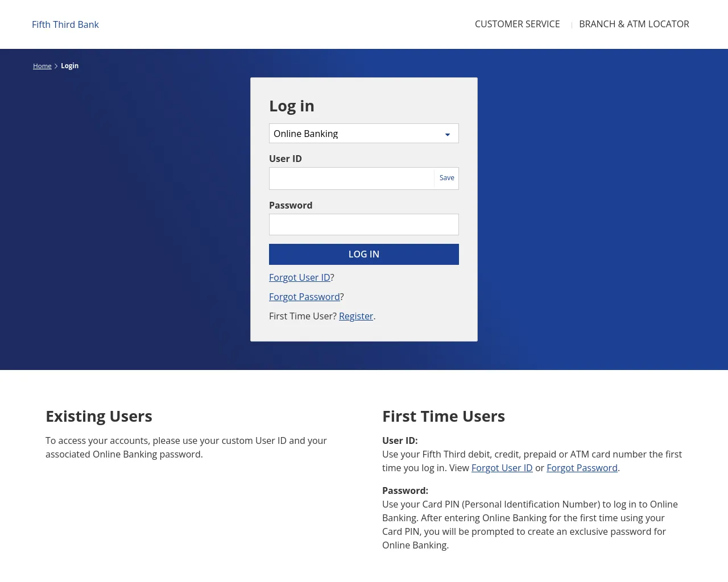
Task: Click the Home breadcrumb link
Action: point(42,66)
